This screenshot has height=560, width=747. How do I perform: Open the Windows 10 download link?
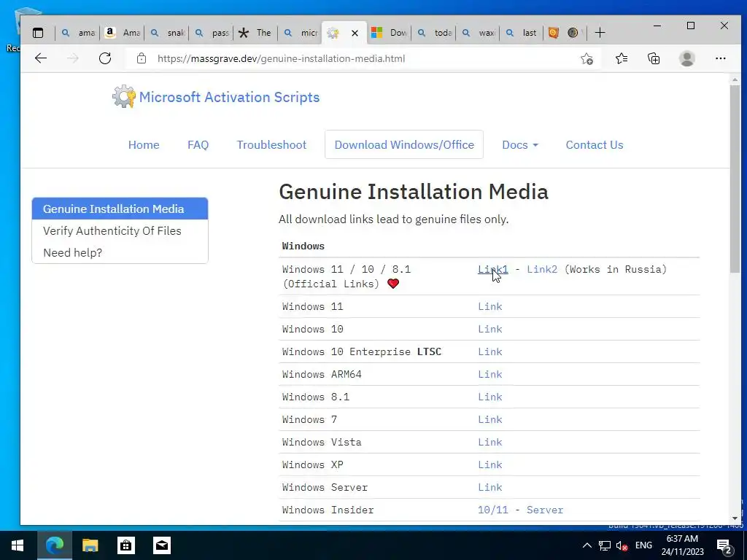click(489, 329)
